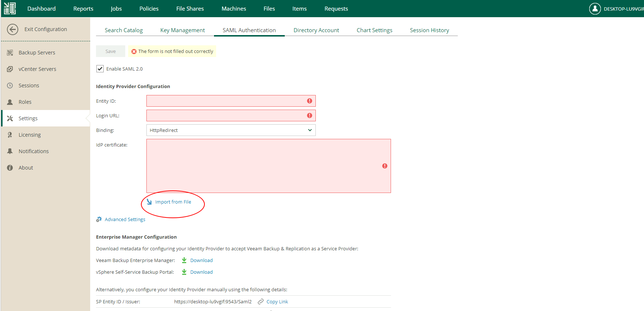Download vSphere Self-Service Backup Portal metadata
The width and height of the screenshot is (644, 311).
coord(201,272)
